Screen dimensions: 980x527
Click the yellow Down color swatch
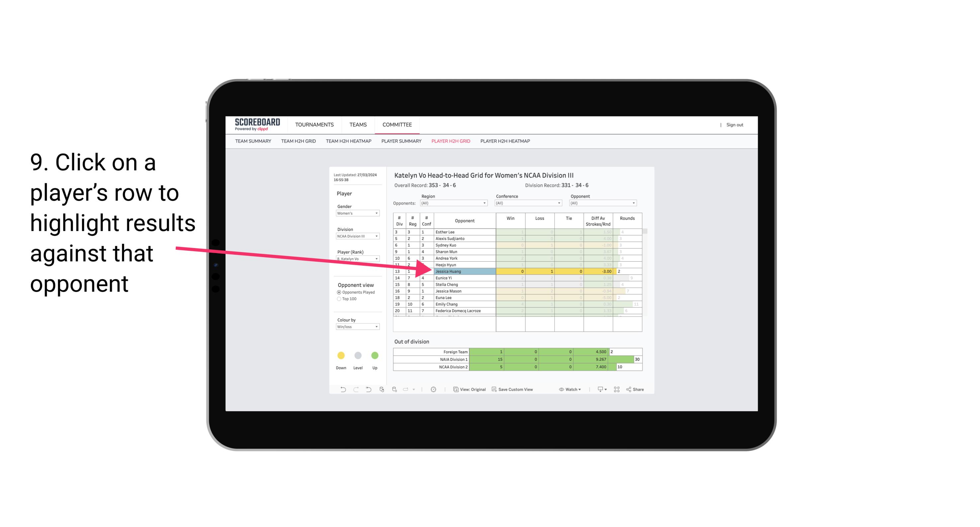pyautogui.click(x=340, y=355)
